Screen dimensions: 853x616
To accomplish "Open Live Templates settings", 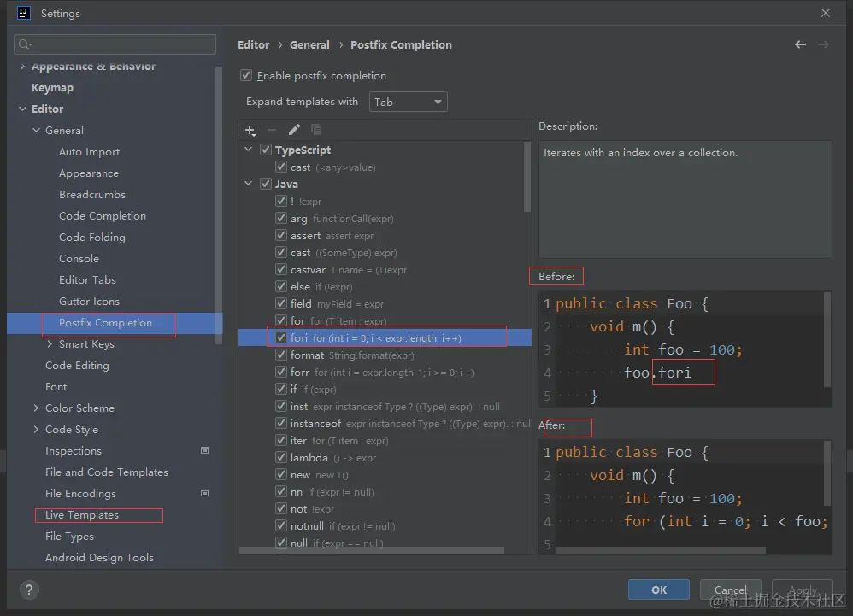I will click(81, 515).
